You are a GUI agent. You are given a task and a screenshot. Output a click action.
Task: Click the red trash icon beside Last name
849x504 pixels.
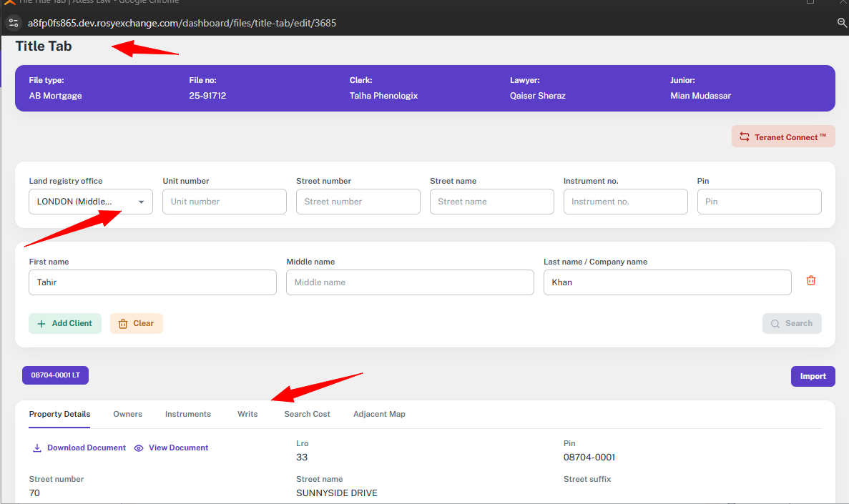pos(811,281)
